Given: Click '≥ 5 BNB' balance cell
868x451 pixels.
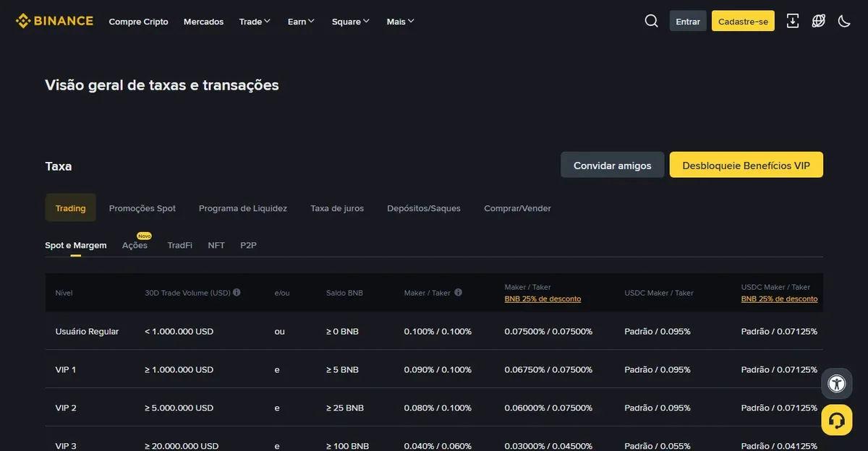Looking at the screenshot, I should [x=342, y=369].
